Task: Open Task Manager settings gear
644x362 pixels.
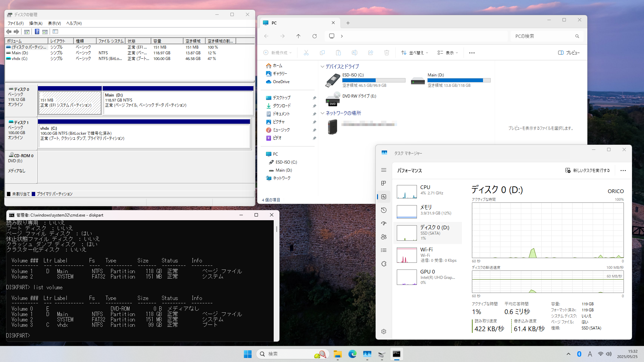Action: pos(384,331)
